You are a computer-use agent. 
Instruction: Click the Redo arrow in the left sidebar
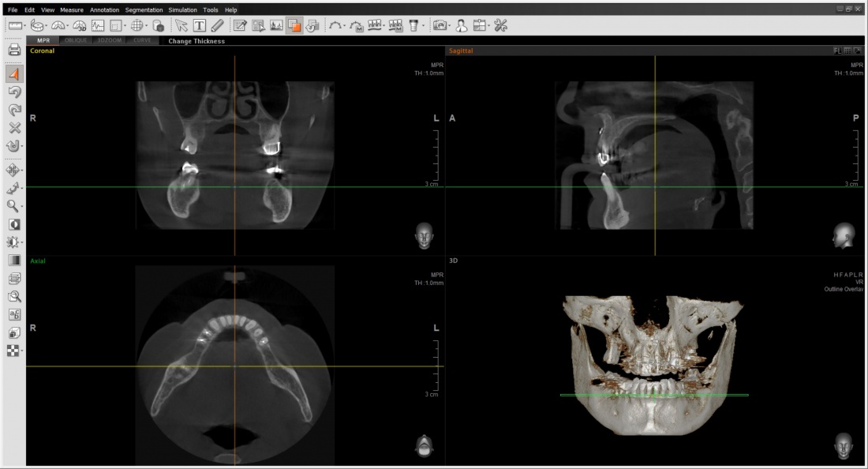14,111
